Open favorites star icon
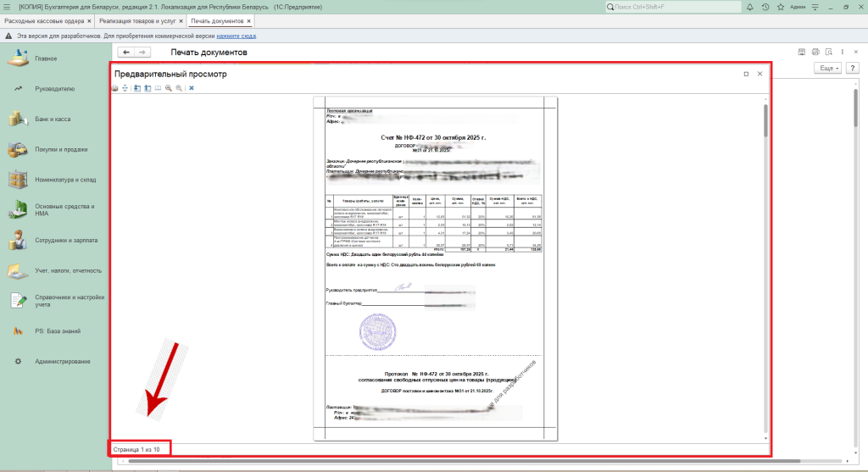This screenshot has height=472, width=868. click(x=780, y=7)
